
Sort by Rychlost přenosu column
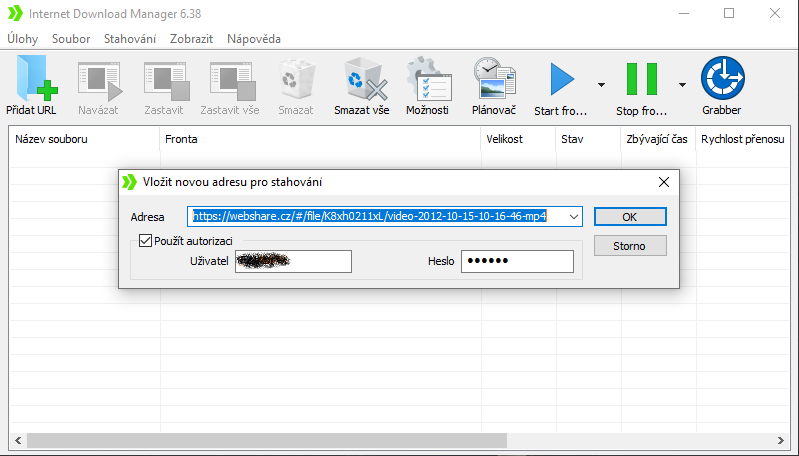pos(743,139)
